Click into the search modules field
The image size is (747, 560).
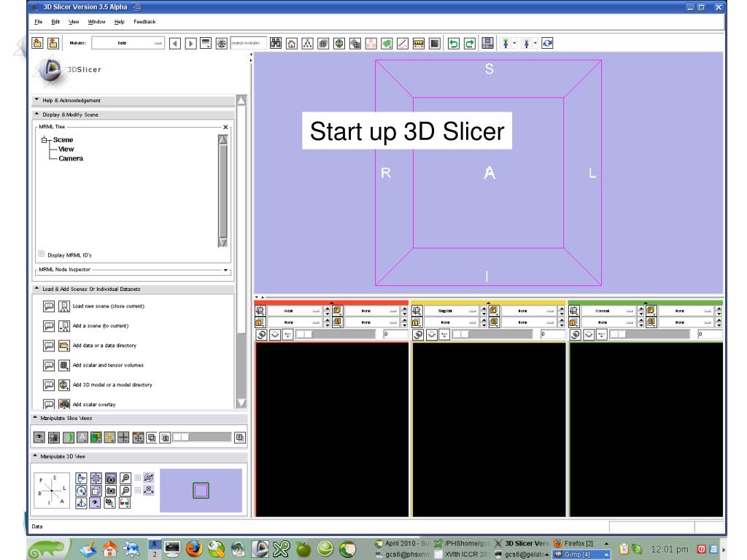(248, 43)
